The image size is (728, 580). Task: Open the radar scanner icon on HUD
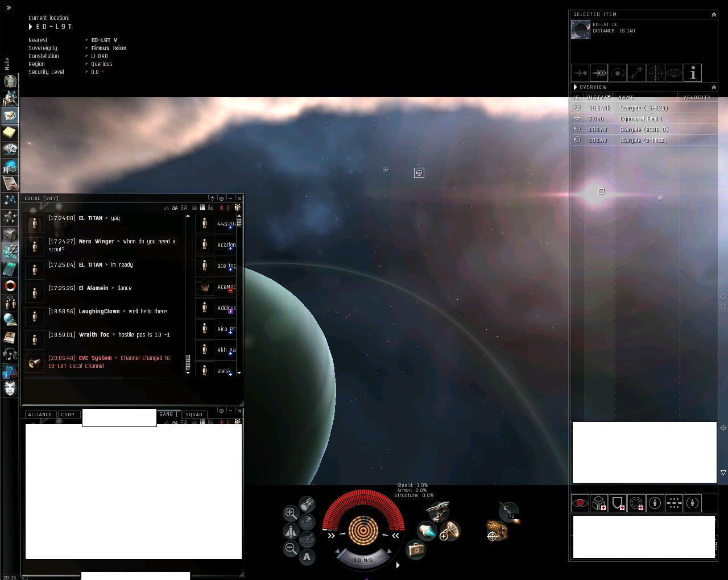tap(307, 521)
